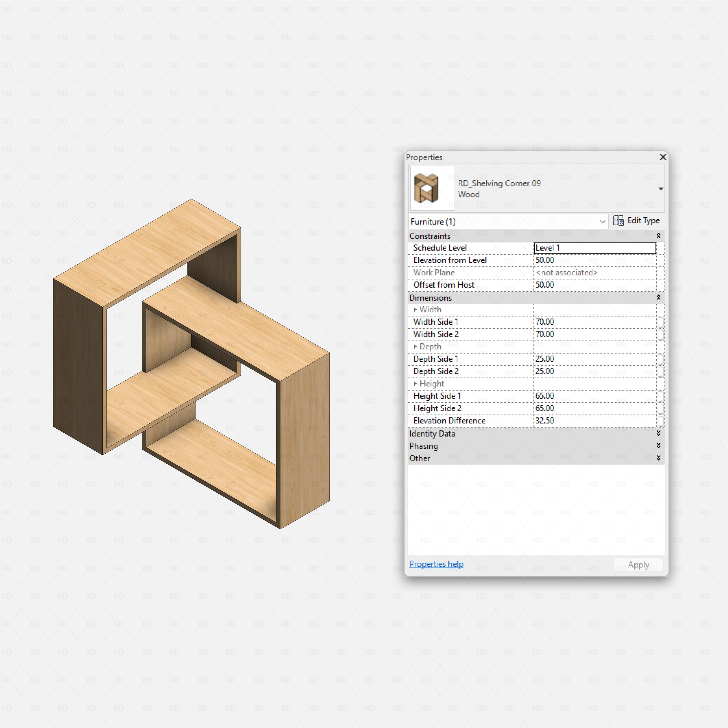Screen dimensions: 728x728
Task: Associate family parameter for Width Side 1
Action: pos(661,322)
